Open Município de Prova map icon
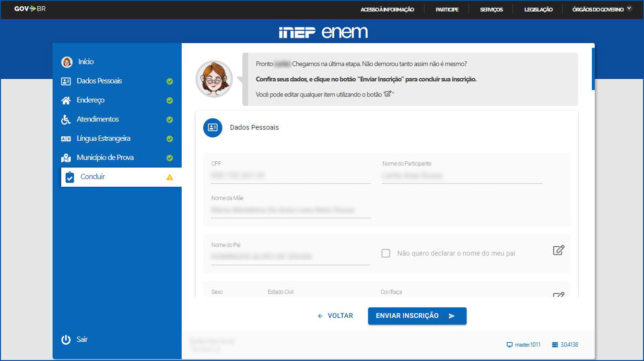644x361 pixels. pos(66,158)
